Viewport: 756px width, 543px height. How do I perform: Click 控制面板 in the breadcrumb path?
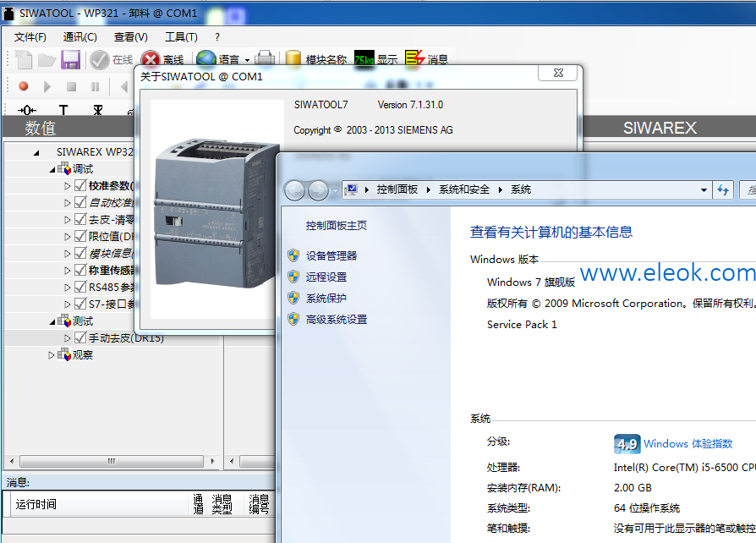tap(397, 189)
